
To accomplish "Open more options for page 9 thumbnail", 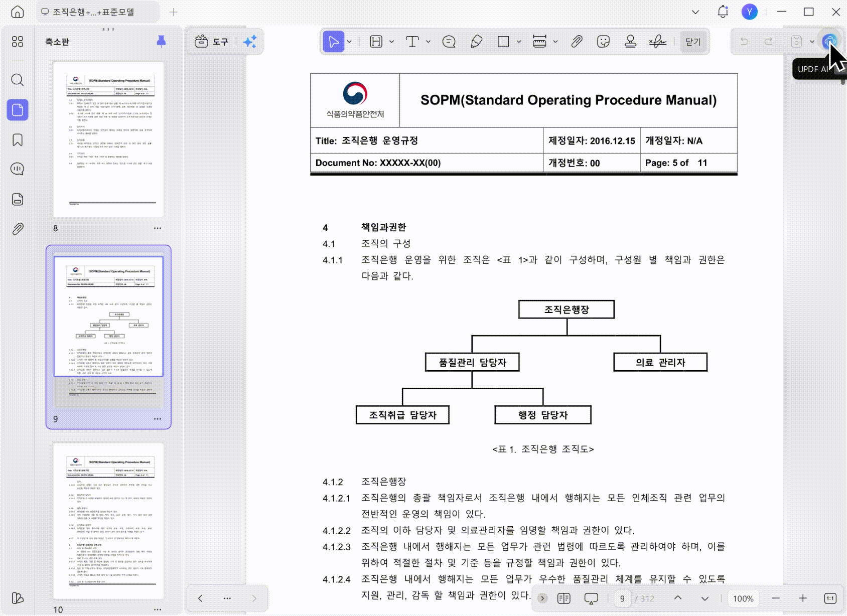I will click(x=158, y=419).
